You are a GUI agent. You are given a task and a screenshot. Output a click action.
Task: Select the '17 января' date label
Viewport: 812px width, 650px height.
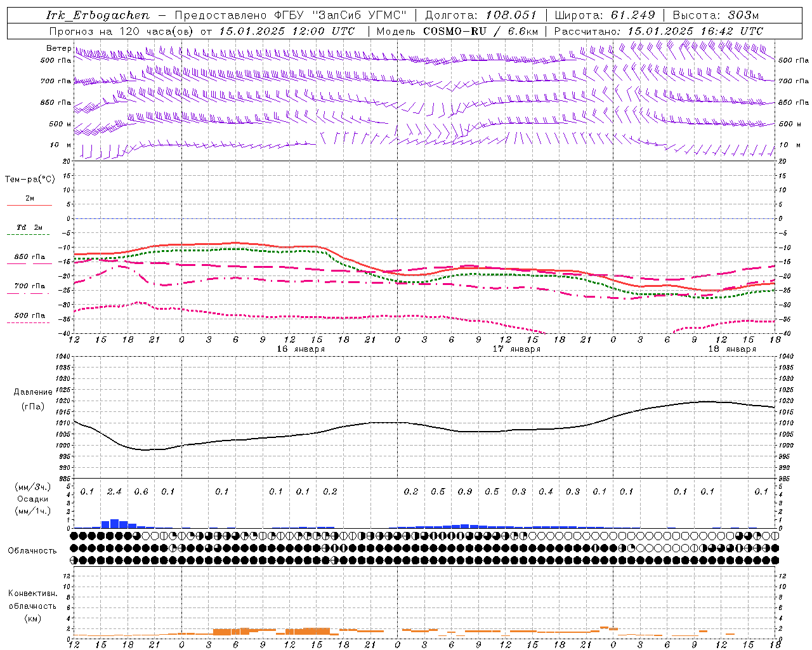click(516, 349)
